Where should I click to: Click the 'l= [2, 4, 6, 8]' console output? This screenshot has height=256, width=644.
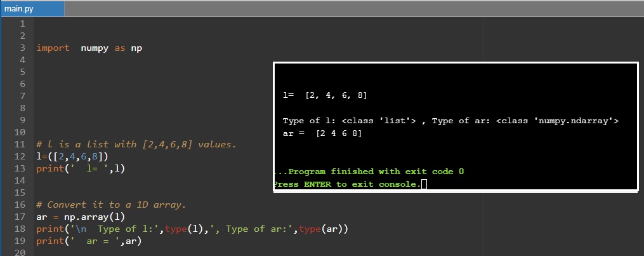point(325,95)
